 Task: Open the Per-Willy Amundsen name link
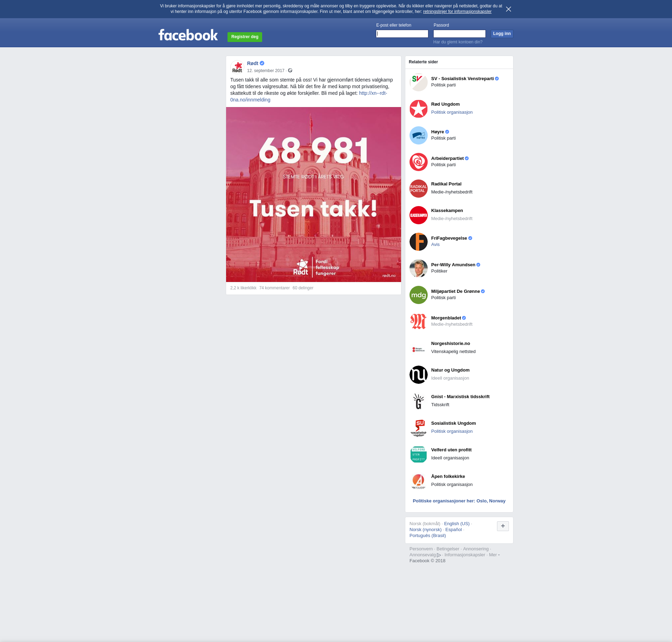453,265
